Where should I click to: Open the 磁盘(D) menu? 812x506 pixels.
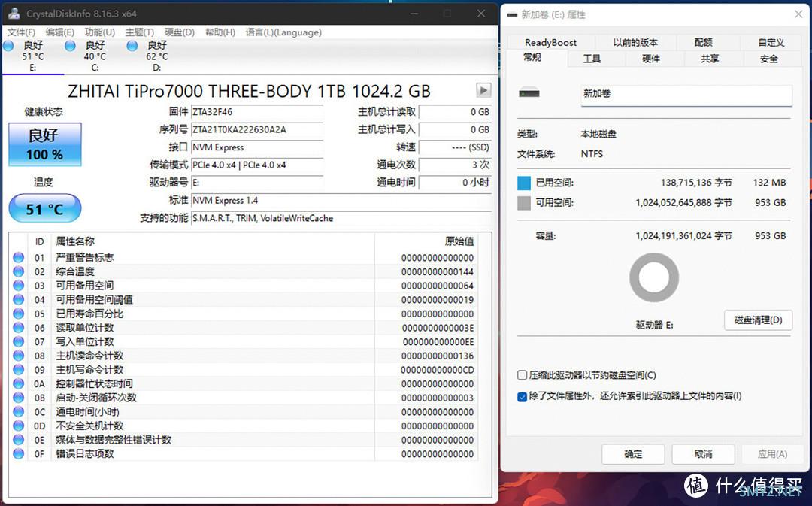(x=178, y=32)
